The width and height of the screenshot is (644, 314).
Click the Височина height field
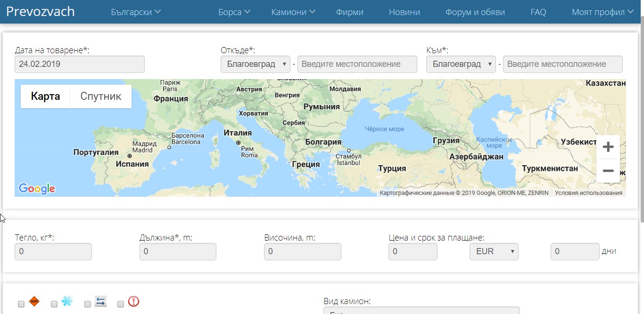tap(303, 252)
